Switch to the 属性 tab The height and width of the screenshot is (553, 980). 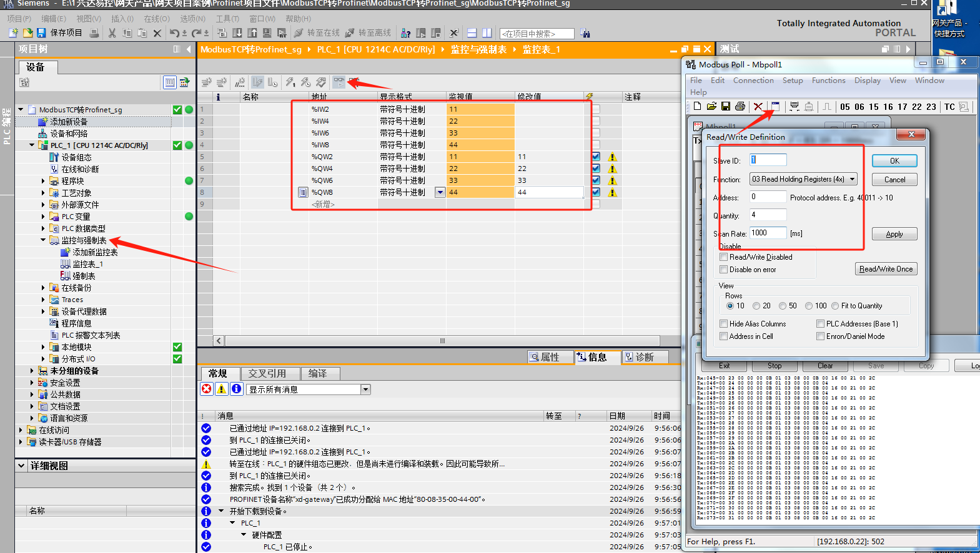550,357
